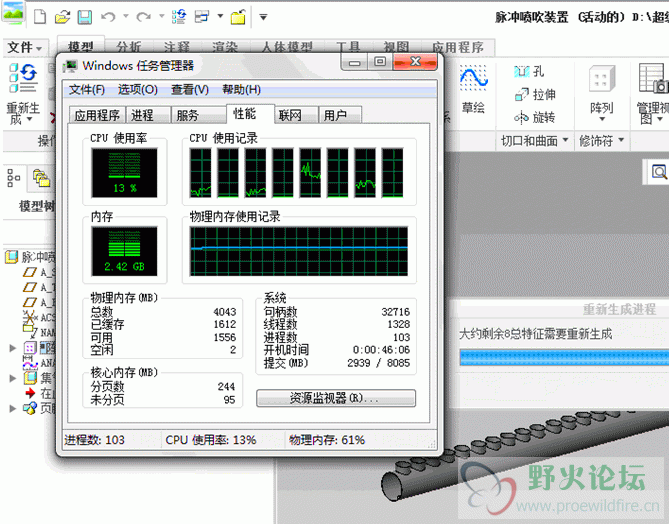Click the Windows switch icon in quick toolbar
Viewport: 669px width, 524px height.
coord(202,17)
